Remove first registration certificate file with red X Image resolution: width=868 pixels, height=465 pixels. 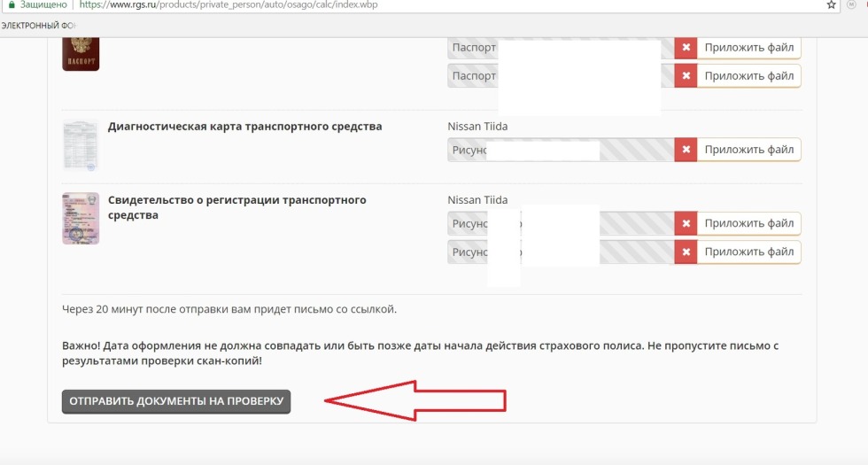(686, 224)
